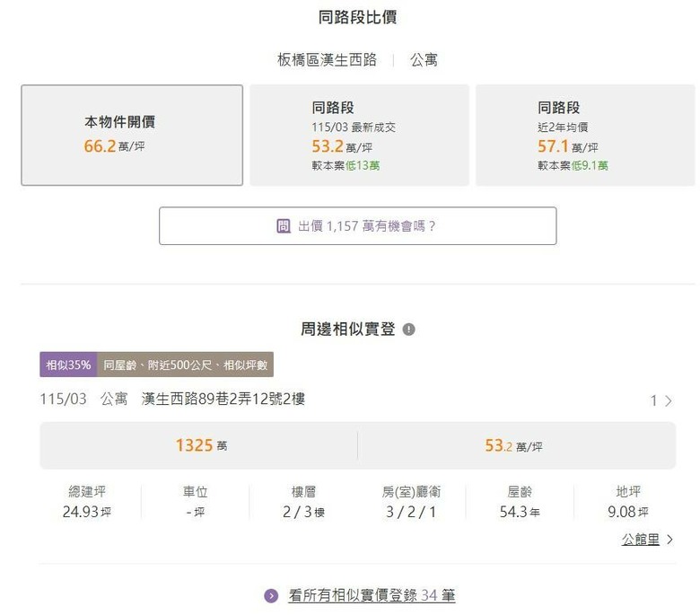Select the 115/03 最新成交 53.2 萬/坪 card
700x615 pixels.
(x=359, y=135)
